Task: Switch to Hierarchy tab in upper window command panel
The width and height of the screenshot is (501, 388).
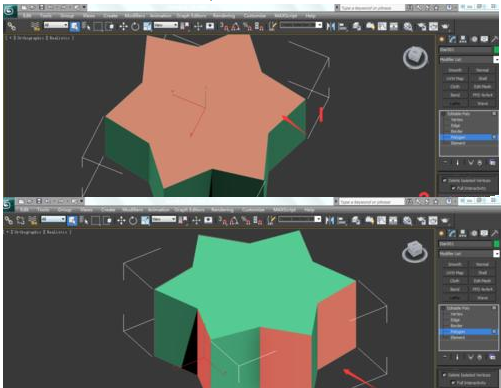Action: click(463, 39)
